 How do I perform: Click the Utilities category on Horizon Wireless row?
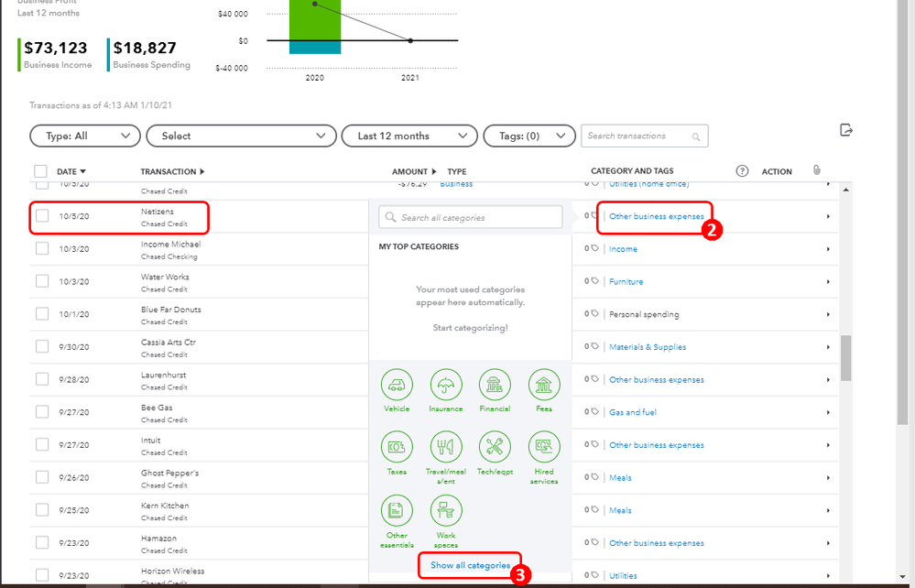pos(623,575)
